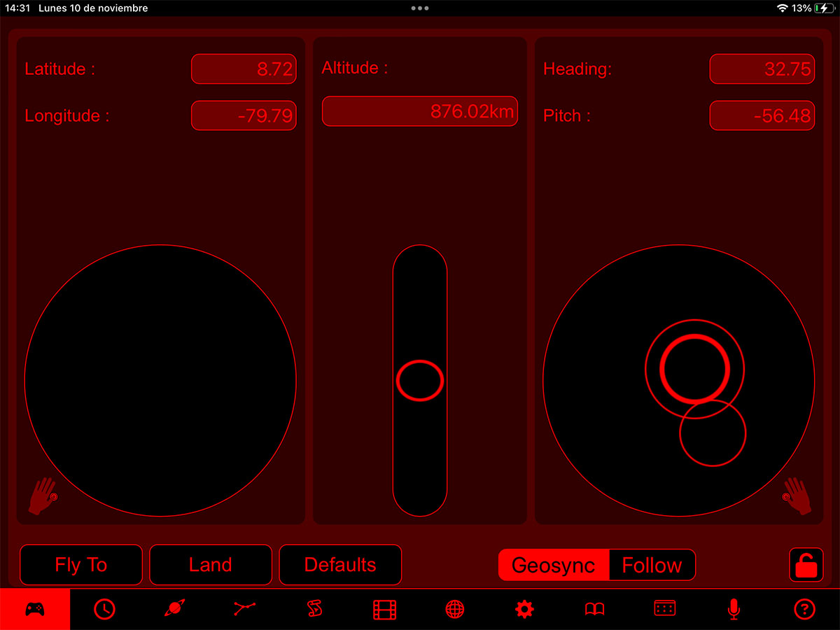Select the aircraft flight mode icon

[x=244, y=608]
